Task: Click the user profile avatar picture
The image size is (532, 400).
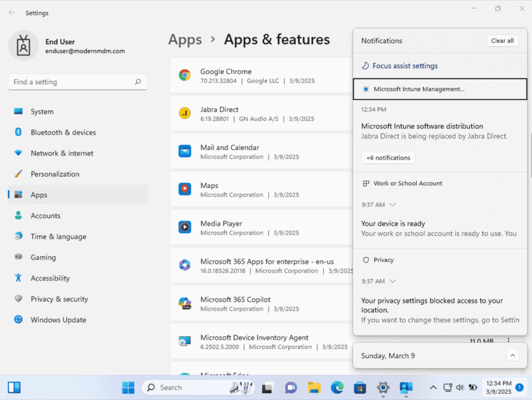Action: click(23, 46)
